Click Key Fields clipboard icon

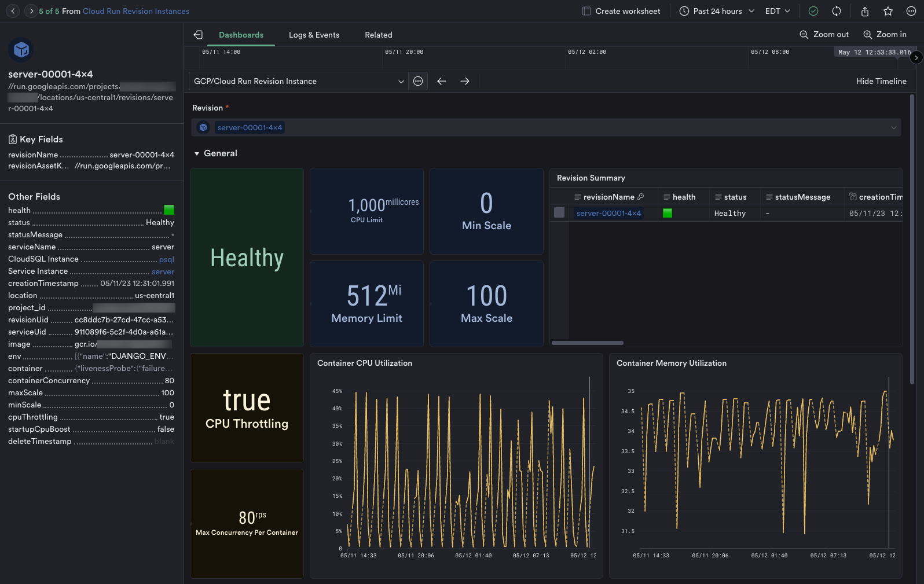(x=13, y=139)
